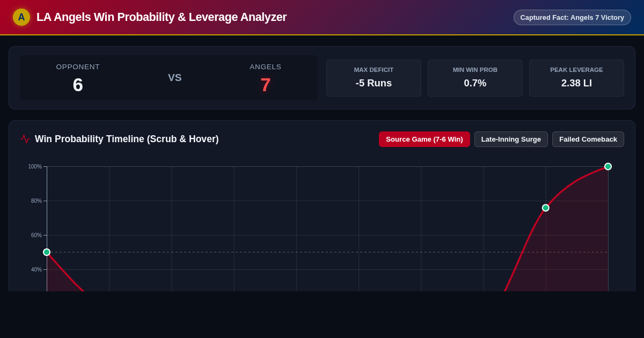
Task: Click the Angels score 7
Action: point(265,85)
